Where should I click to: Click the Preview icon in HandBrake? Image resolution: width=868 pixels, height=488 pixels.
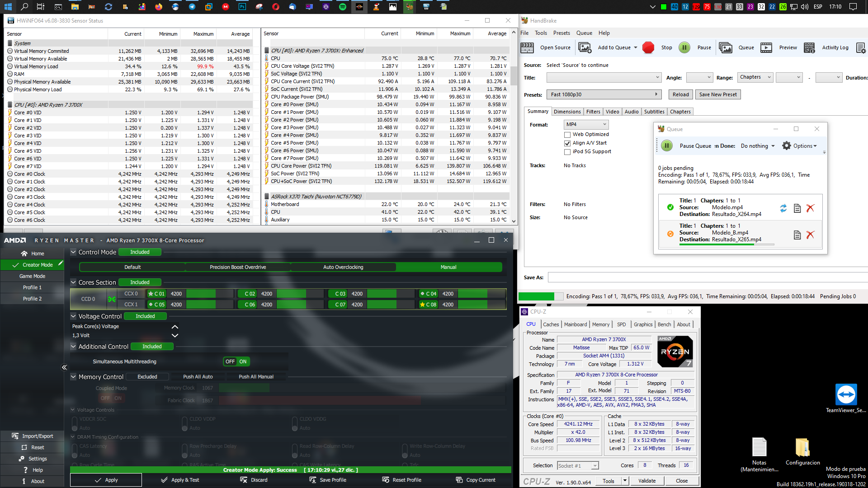coord(766,47)
